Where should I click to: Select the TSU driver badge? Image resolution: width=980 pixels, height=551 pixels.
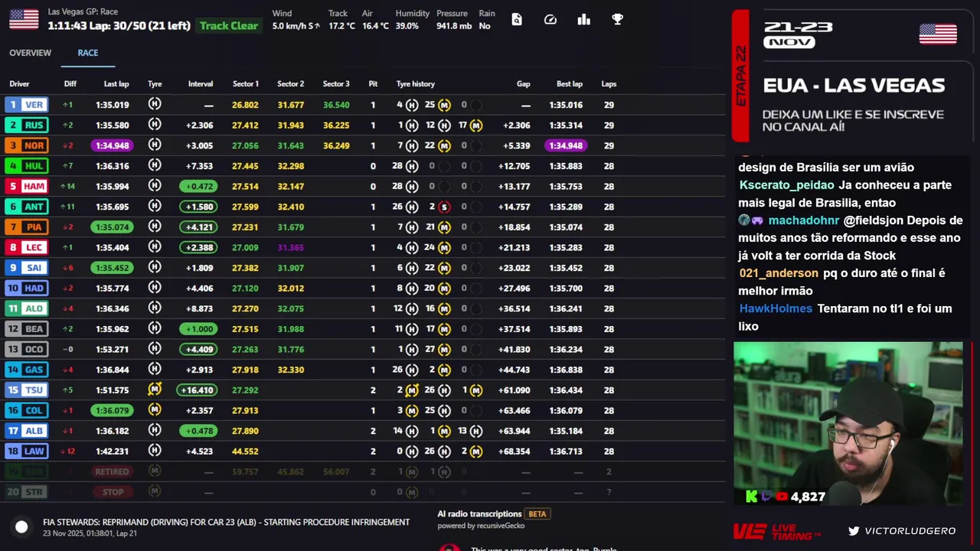pos(26,390)
